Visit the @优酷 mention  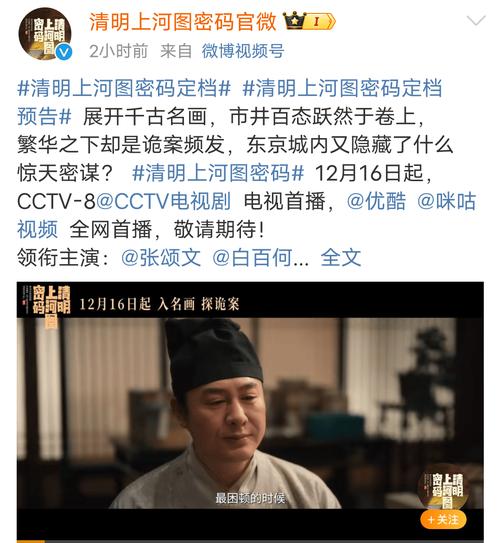pos(376,201)
